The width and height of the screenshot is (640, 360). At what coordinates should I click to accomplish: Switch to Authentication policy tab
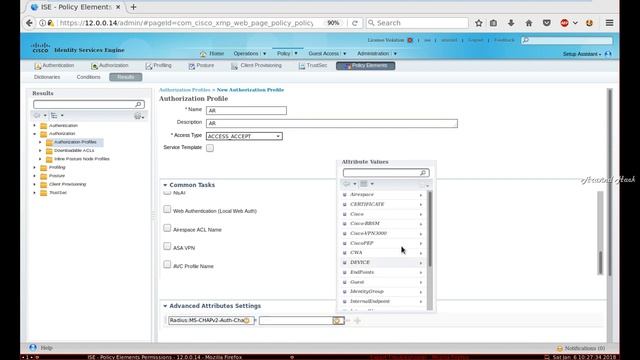point(54,66)
